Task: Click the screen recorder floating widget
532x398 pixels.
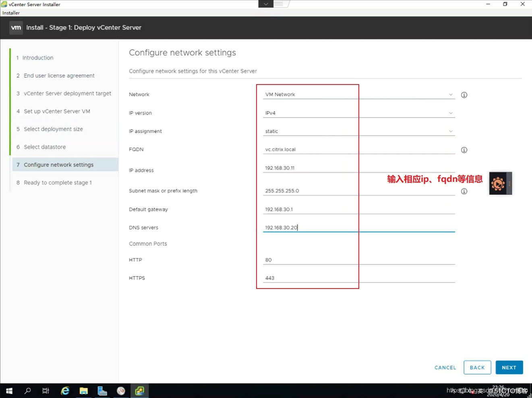Action: [x=501, y=184]
